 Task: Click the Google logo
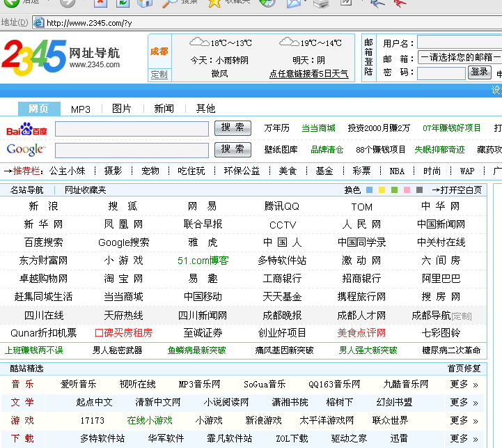[26, 149]
